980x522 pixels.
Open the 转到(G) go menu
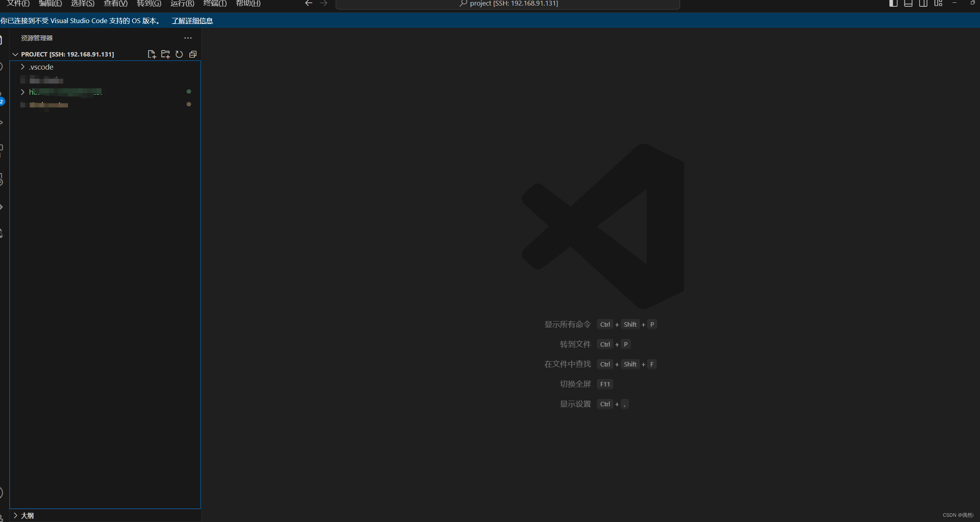coord(149,4)
